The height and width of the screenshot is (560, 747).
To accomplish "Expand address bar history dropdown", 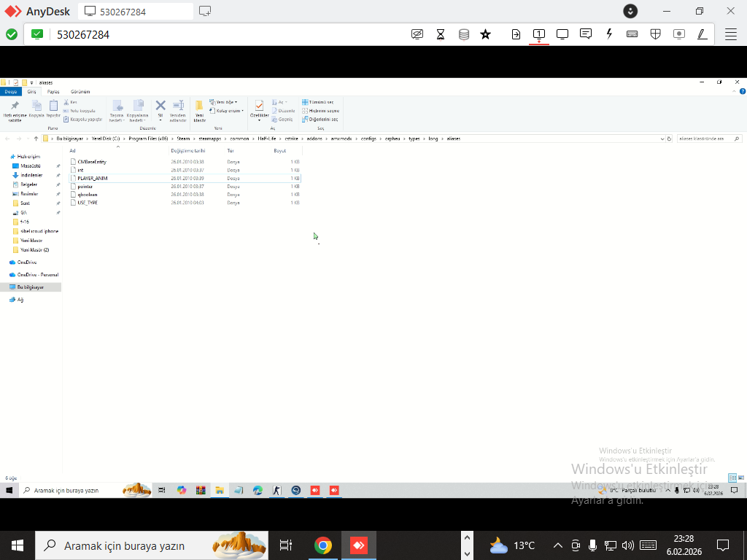I will [x=662, y=139].
